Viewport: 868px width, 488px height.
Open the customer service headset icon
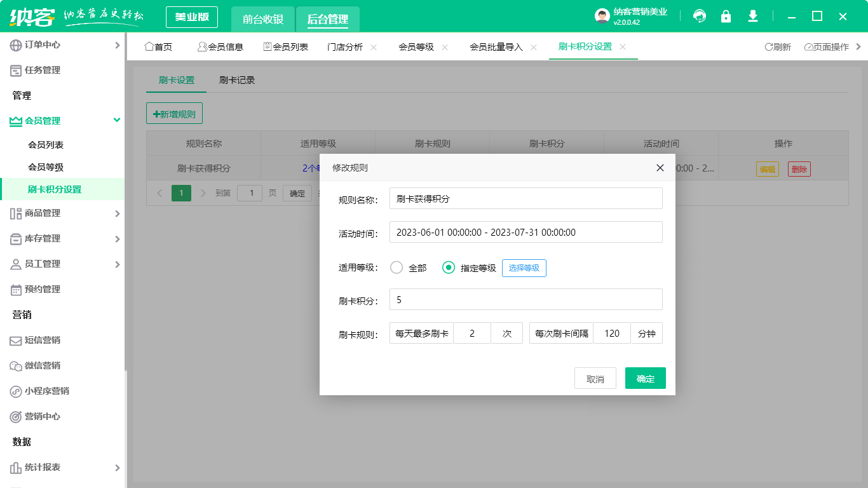coord(700,17)
